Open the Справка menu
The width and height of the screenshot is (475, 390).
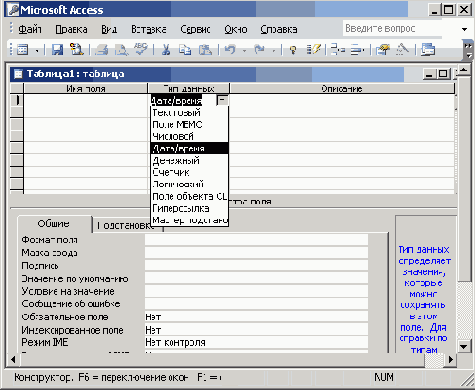(x=279, y=29)
